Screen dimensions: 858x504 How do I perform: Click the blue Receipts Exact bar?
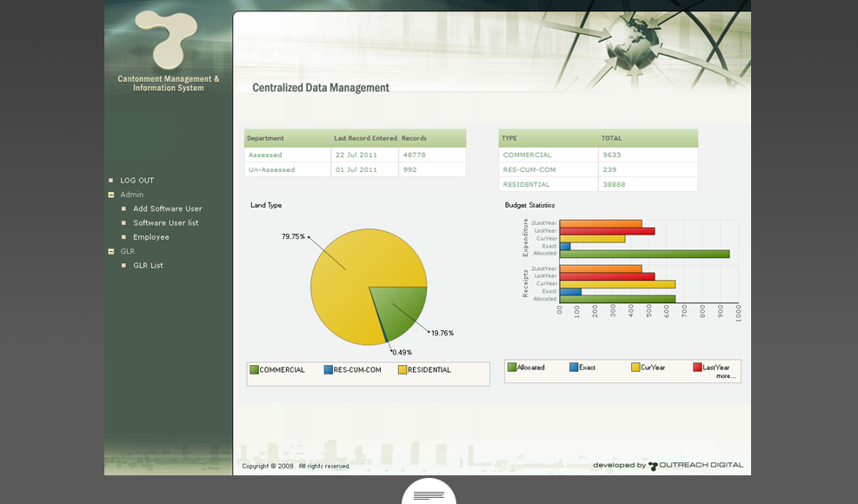(570, 292)
